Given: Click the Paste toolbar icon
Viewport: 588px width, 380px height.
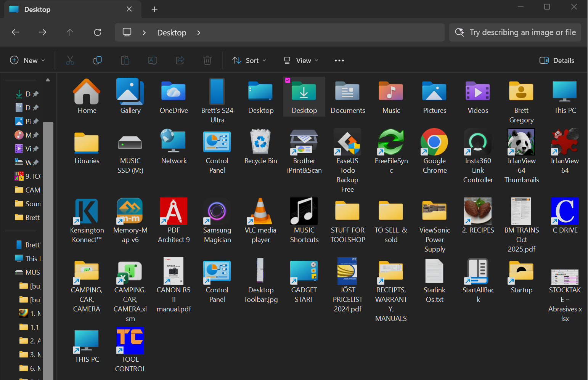Looking at the screenshot, I should pyautogui.click(x=125, y=60).
